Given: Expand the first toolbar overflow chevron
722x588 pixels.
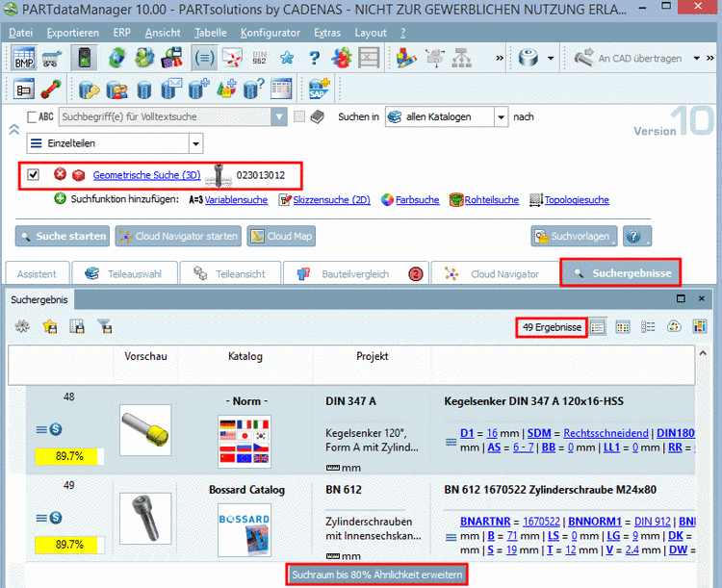Looking at the screenshot, I should click(x=500, y=58).
